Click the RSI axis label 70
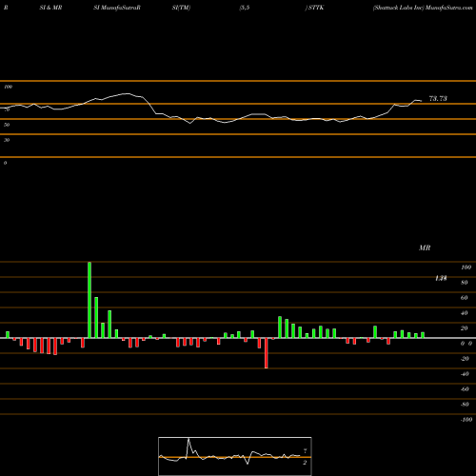Image resolution: width=476 pixels, height=476 pixels. point(7,109)
